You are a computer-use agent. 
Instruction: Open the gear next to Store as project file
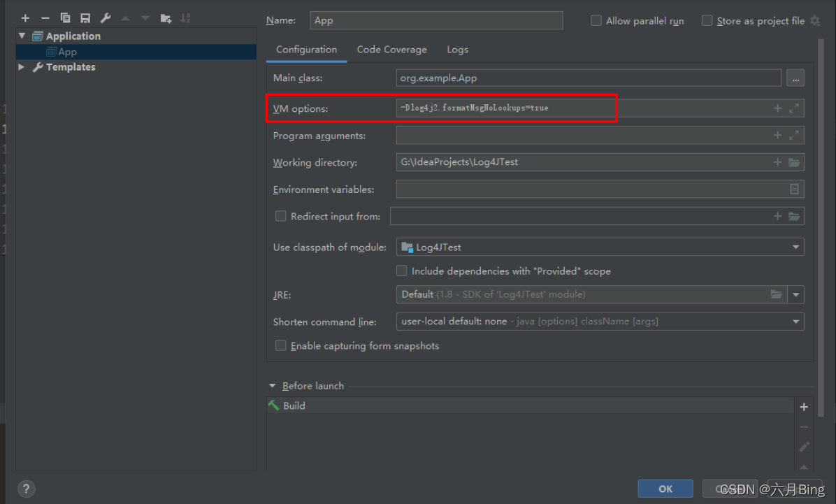tap(815, 21)
